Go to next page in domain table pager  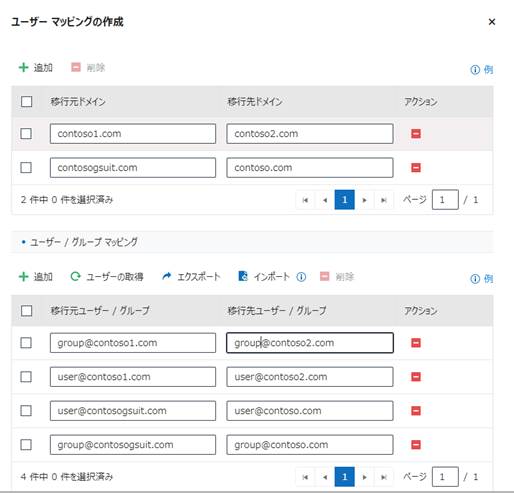pos(364,200)
